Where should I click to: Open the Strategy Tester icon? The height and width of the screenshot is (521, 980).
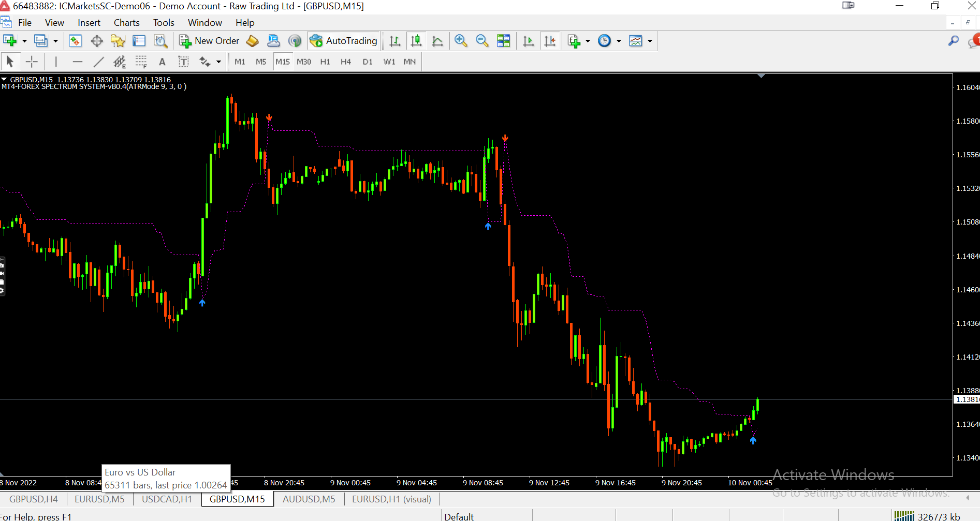pos(160,41)
